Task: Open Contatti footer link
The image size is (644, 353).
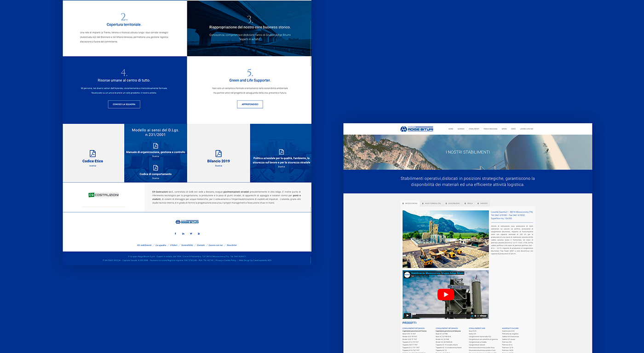Action: 201,245
